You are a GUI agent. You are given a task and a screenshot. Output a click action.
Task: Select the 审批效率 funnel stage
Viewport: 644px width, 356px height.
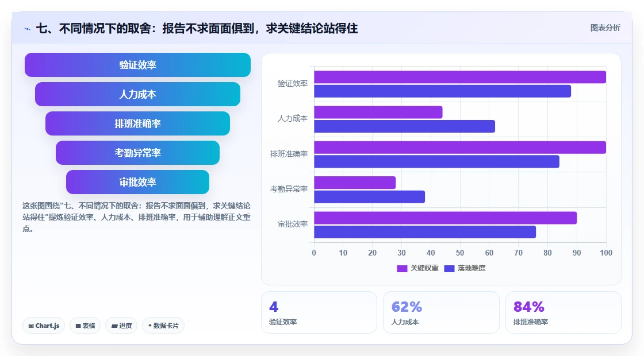tap(137, 182)
